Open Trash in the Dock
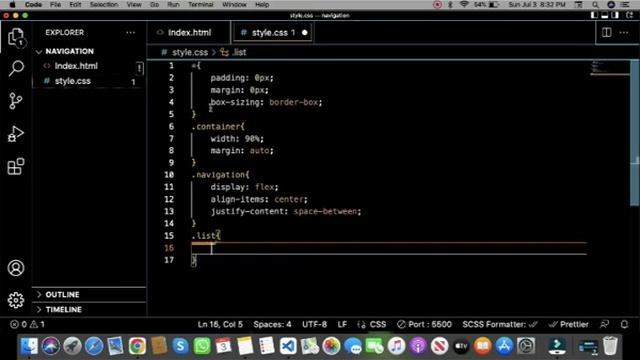640x360 pixels. 610,346
